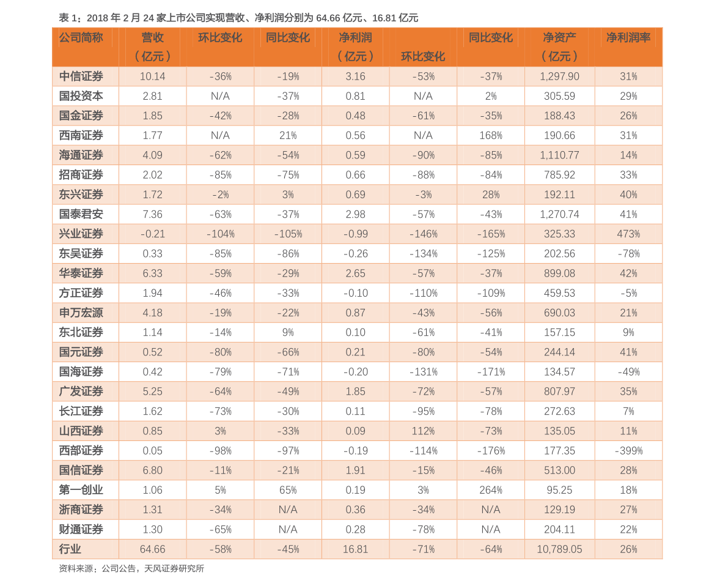728x586 pixels.
Task: Select the 公司简称 column header
Action: click(x=81, y=38)
